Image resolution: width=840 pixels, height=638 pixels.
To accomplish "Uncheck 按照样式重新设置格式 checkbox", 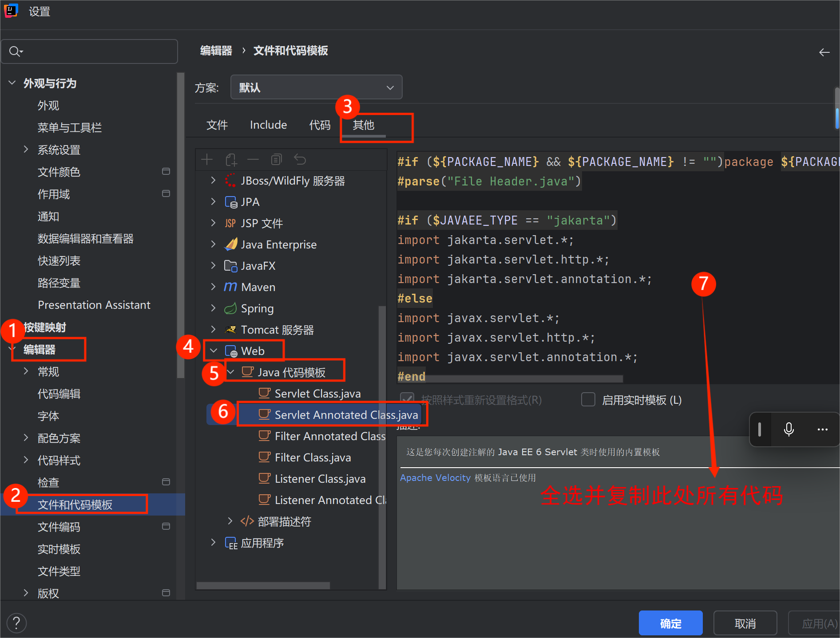I will tap(407, 399).
